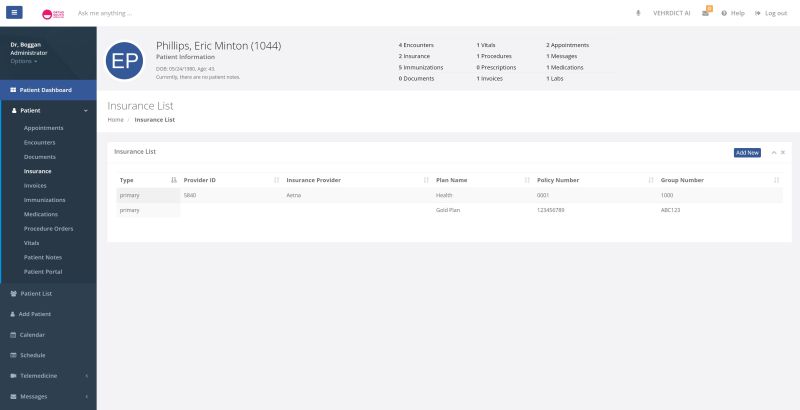Viewport: 800px width, 410px height.
Task: Go to Patient Dashboard
Action: pyautogui.click(x=48, y=90)
